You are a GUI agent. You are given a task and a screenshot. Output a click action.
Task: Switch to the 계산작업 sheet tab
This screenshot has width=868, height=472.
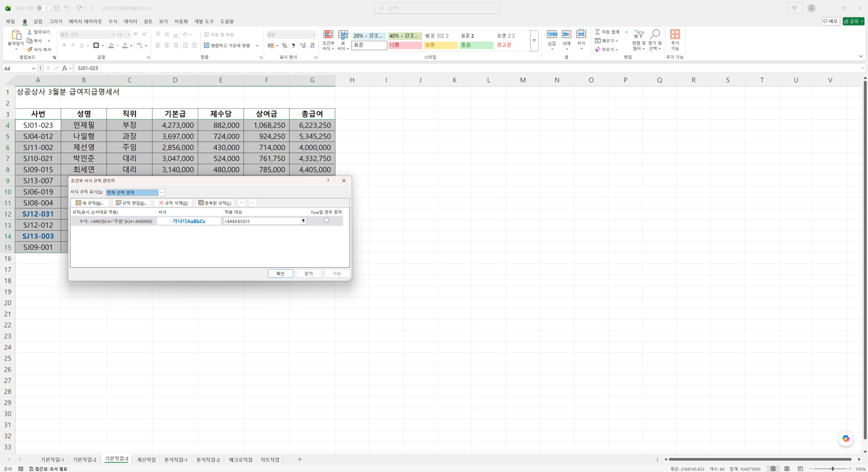[x=146, y=460]
